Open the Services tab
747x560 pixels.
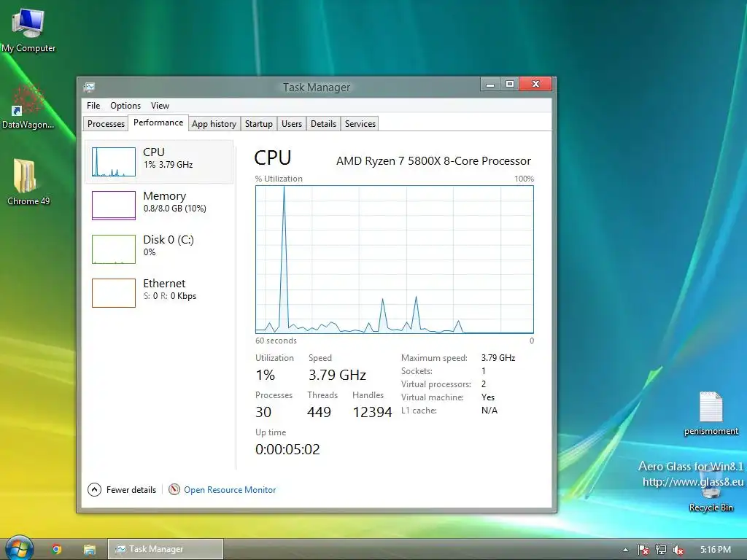pos(360,124)
